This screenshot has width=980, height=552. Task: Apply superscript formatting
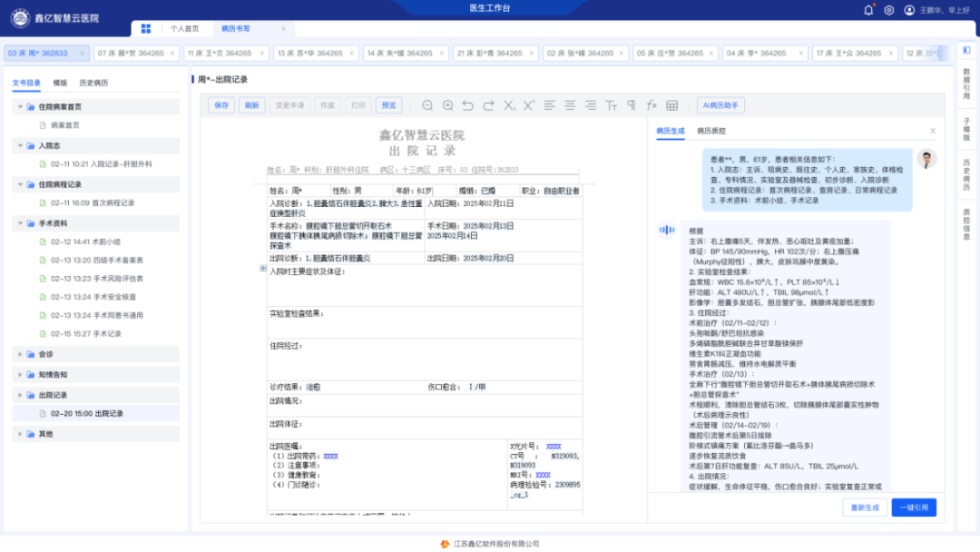pyautogui.click(x=529, y=105)
